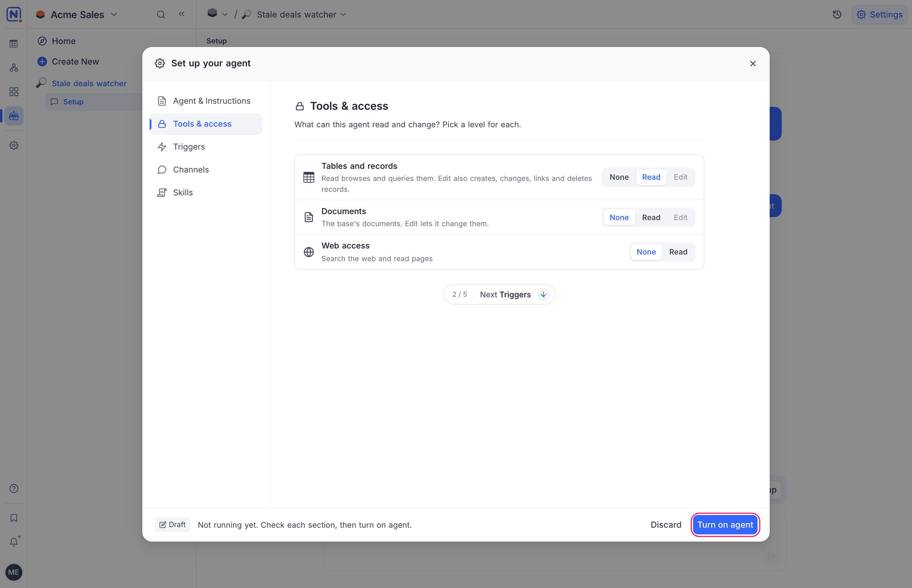Viewport: 912px width, 588px height.
Task: Go to the Channels section
Action: 205,169
